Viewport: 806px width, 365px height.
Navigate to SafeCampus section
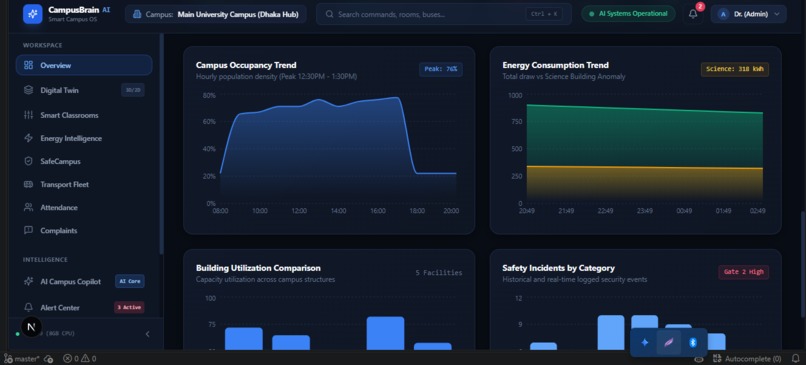click(x=84, y=161)
